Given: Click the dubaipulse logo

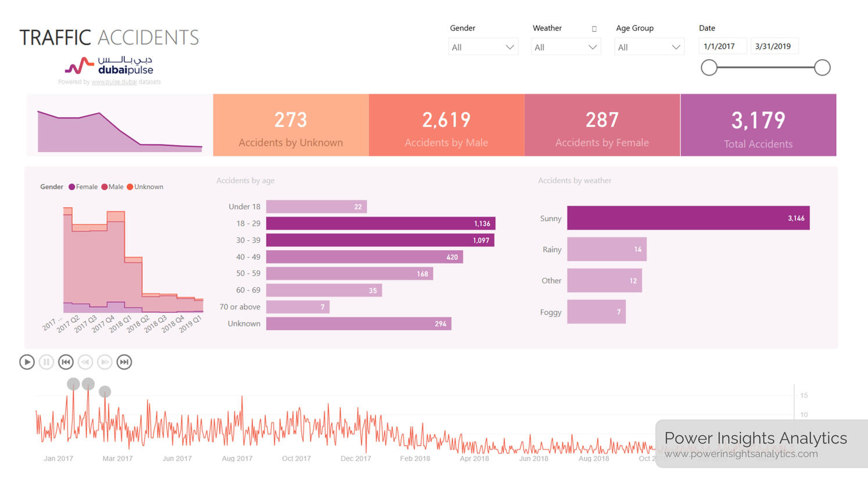Looking at the screenshot, I should pyautogui.click(x=109, y=66).
